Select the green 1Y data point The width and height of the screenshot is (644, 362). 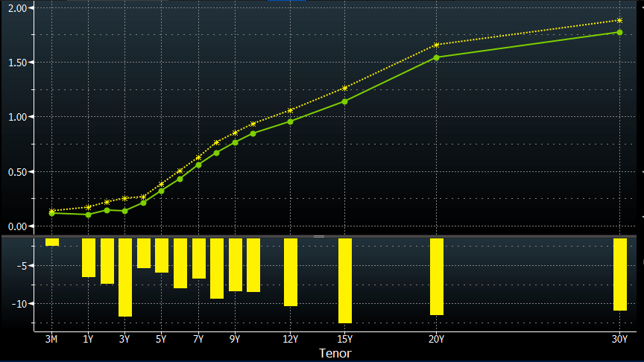[88, 215]
